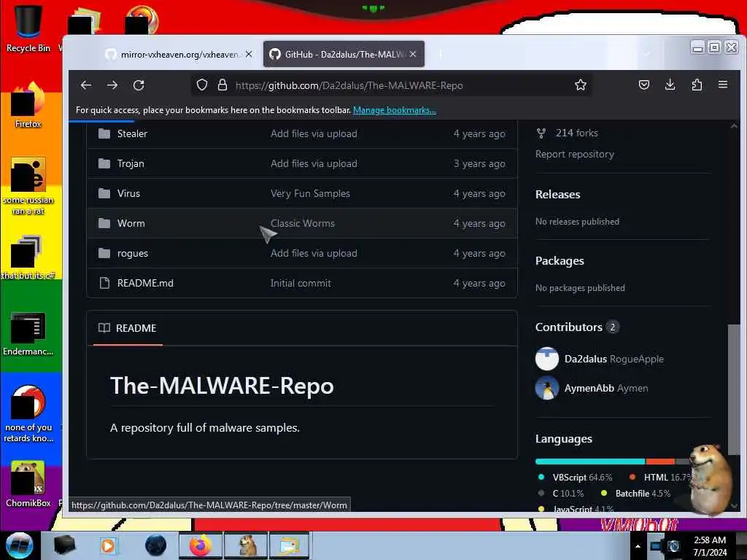Open the Firefox hamburger menu
This screenshot has height=560, width=747.
pos(723,85)
